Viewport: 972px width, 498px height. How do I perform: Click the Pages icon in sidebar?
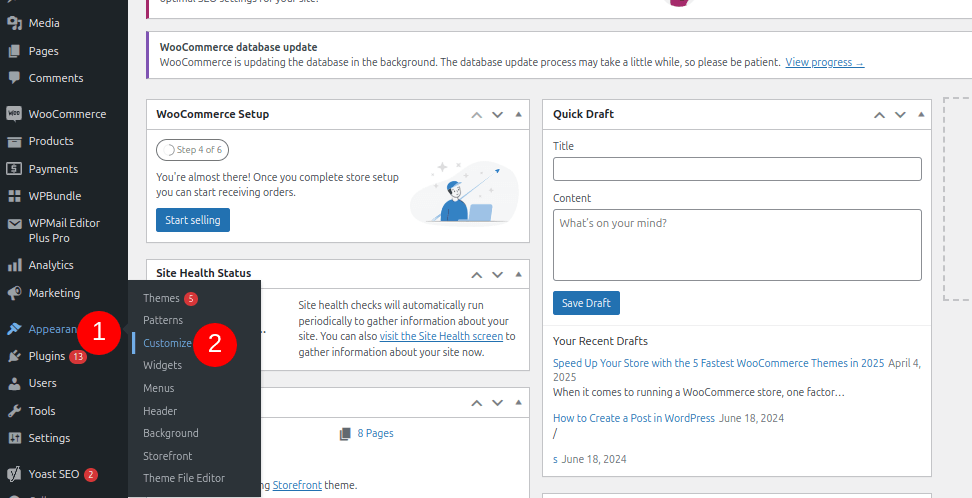pyautogui.click(x=14, y=51)
